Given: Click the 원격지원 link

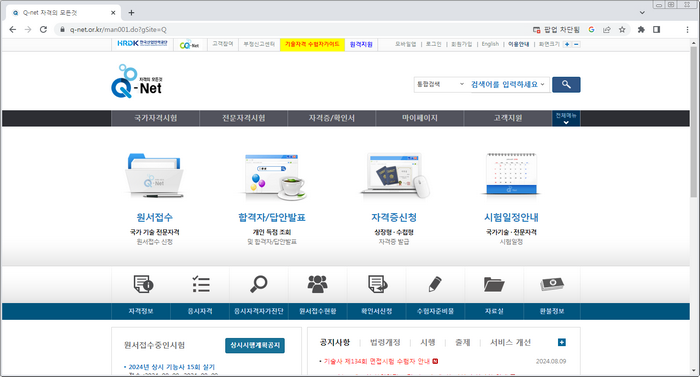Looking at the screenshot, I should (361, 44).
